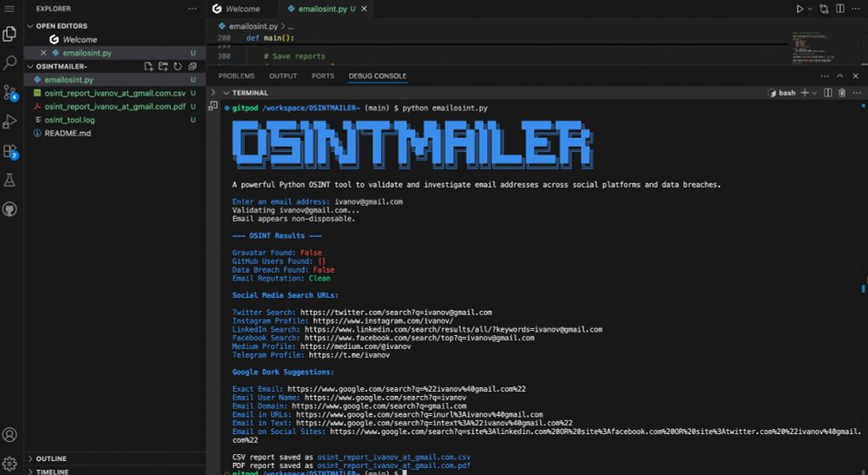
Task: Open the run options dropdown arrow
Action: point(810,9)
